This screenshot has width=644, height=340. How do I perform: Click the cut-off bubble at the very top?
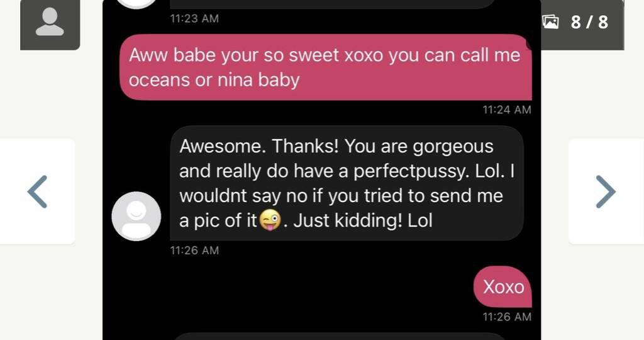pyautogui.click(x=333, y=3)
